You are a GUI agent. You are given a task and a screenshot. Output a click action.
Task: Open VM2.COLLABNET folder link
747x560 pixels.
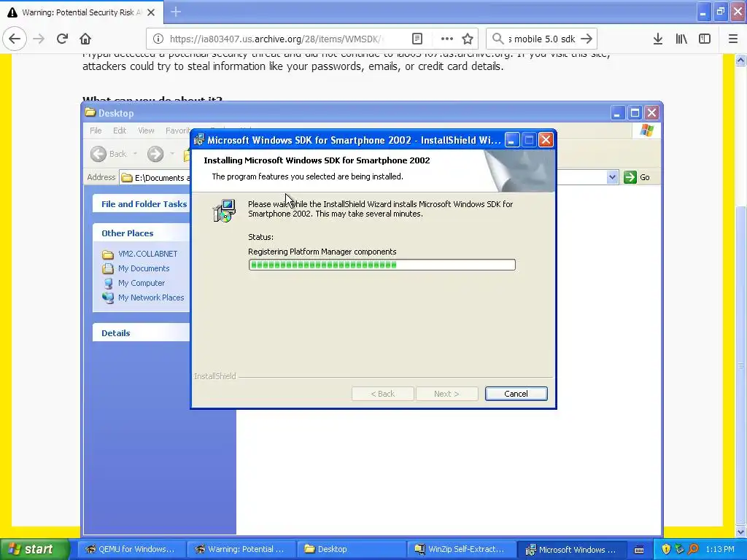(147, 254)
